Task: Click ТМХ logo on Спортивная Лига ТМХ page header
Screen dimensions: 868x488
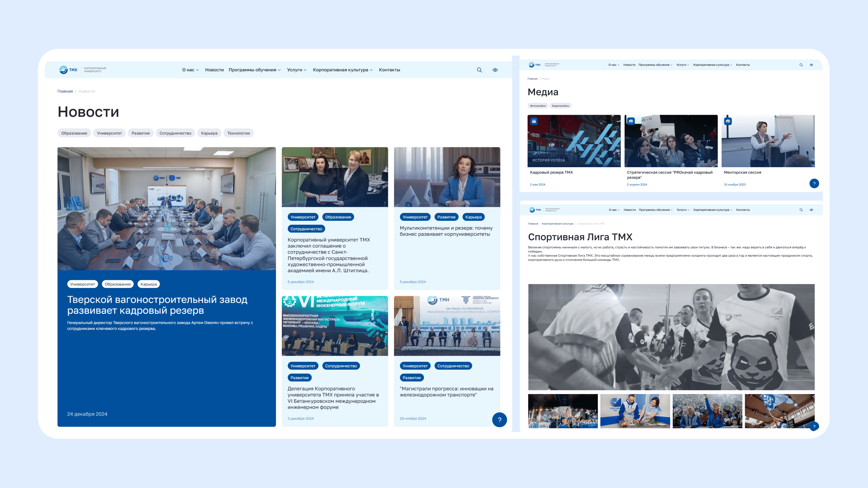Action: [x=535, y=210]
